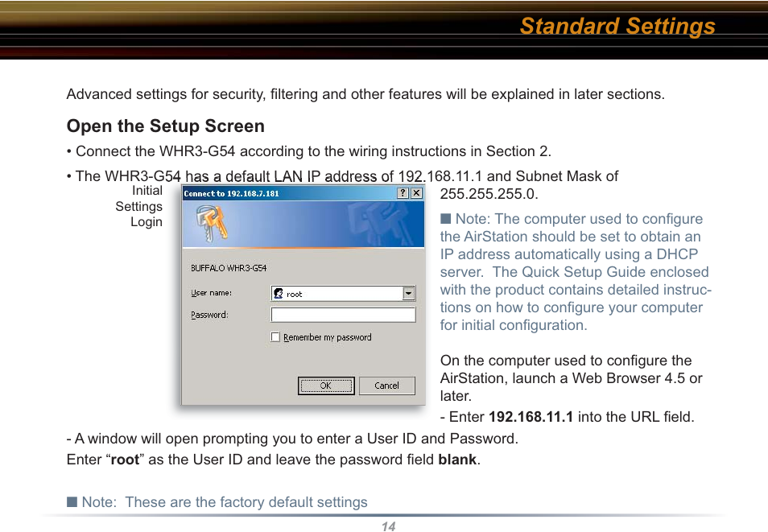Click into the Password input field
768x532 pixels.
coord(343,315)
